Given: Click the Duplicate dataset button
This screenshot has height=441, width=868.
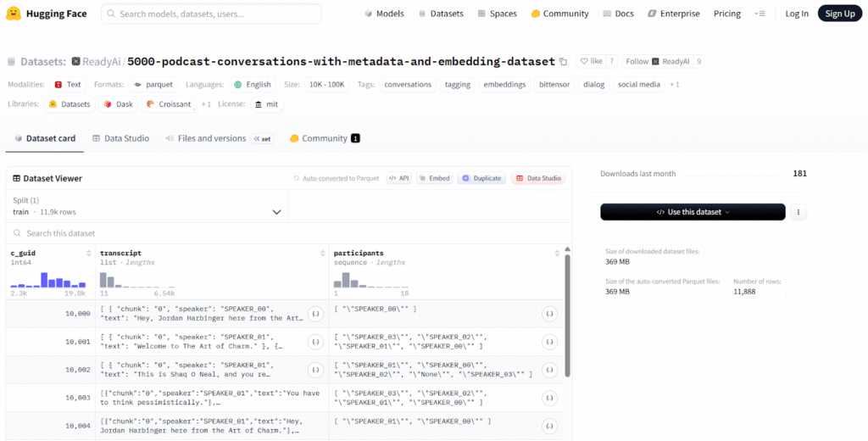Looking at the screenshot, I should tap(481, 178).
